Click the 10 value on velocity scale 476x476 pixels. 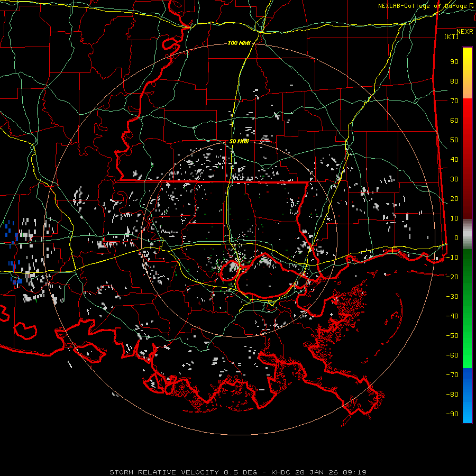454,218
